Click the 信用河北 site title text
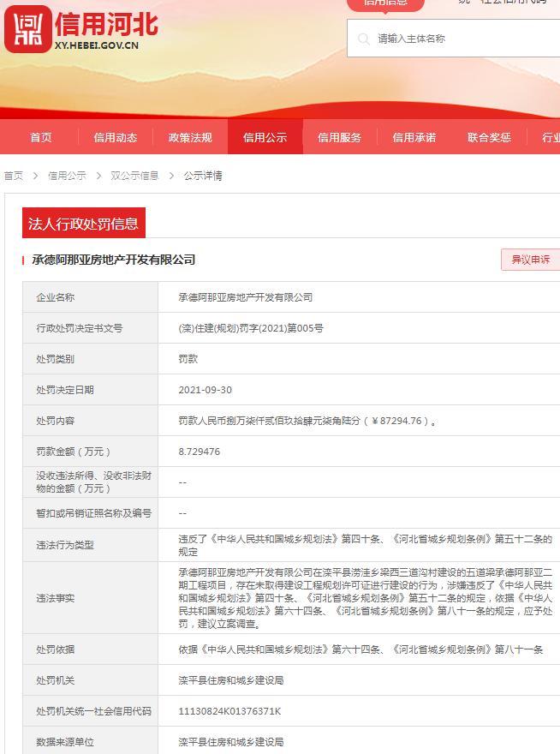 [106, 24]
